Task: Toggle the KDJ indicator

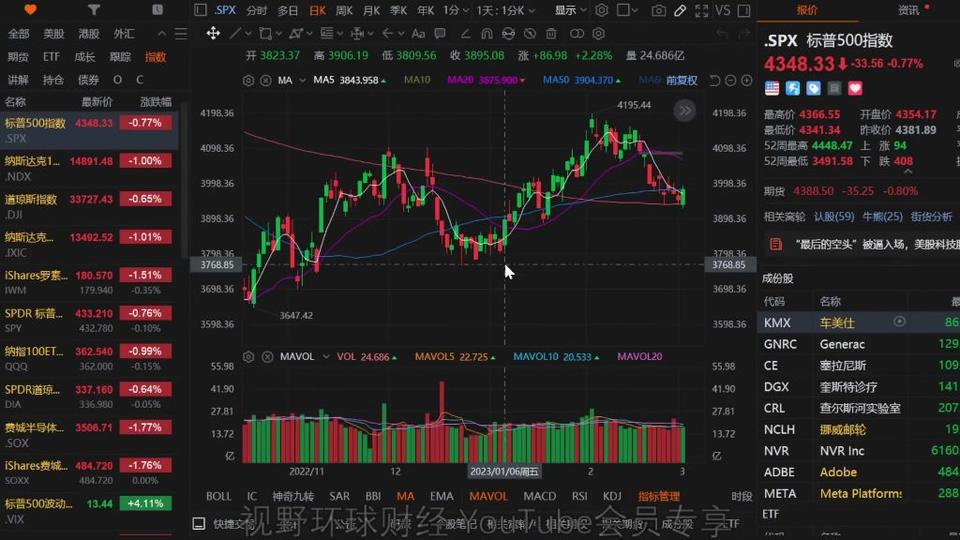Action: [x=612, y=496]
